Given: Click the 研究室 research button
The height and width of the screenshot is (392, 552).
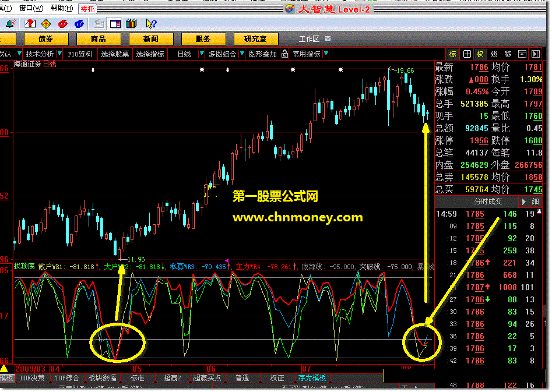Looking at the screenshot, I should pos(255,38).
